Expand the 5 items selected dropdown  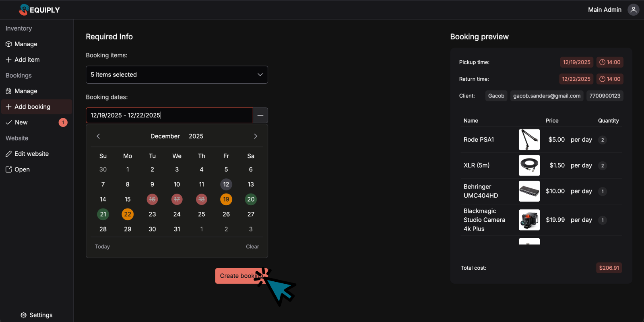[x=177, y=74]
